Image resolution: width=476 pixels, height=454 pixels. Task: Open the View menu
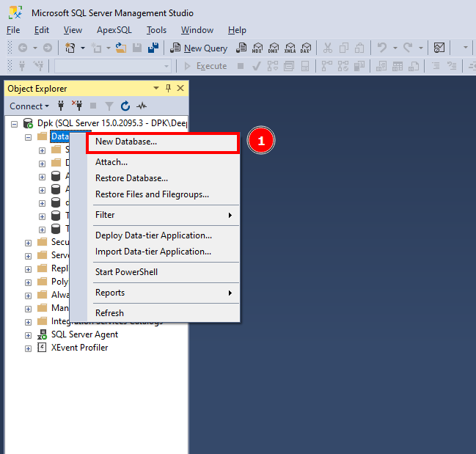(x=73, y=30)
